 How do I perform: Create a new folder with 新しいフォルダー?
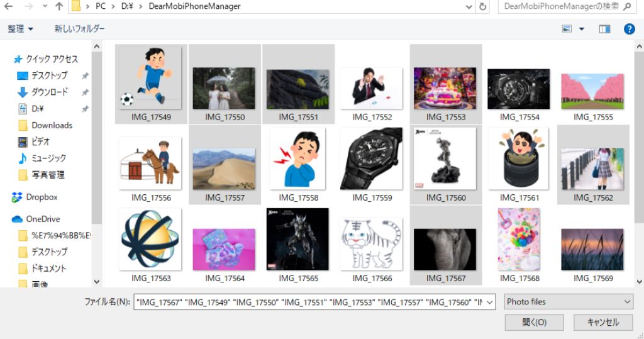click(79, 29)
